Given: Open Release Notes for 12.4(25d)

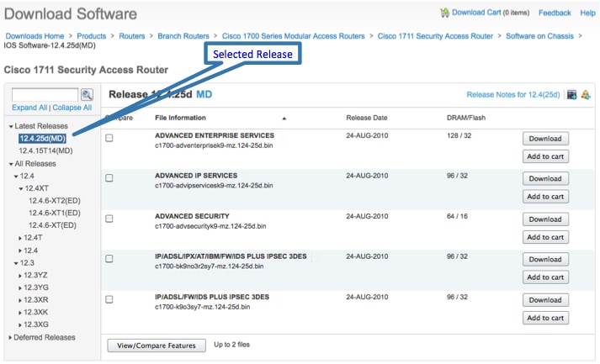Looking at the screenshot, I should click(513, 95).
